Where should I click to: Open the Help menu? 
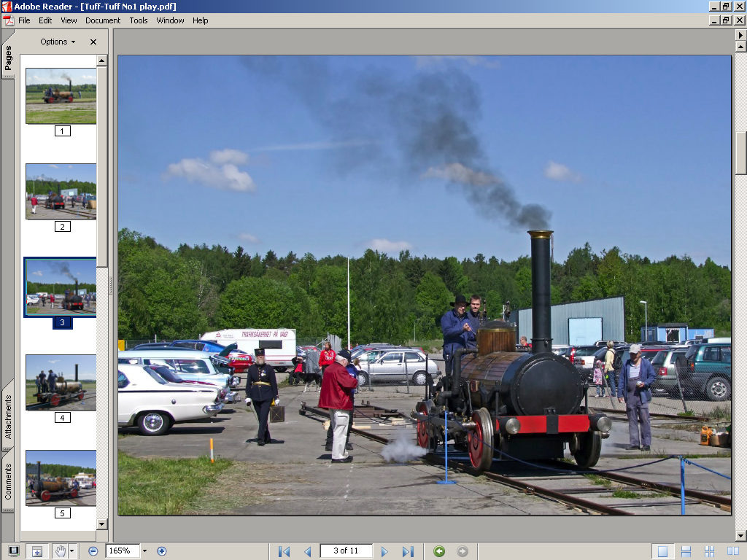(200, 20)
